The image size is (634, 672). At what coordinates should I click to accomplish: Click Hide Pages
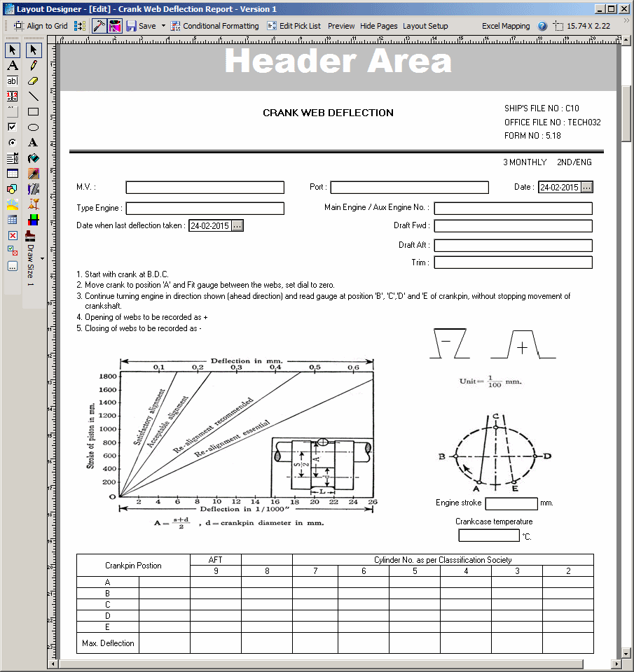point(379,26)
